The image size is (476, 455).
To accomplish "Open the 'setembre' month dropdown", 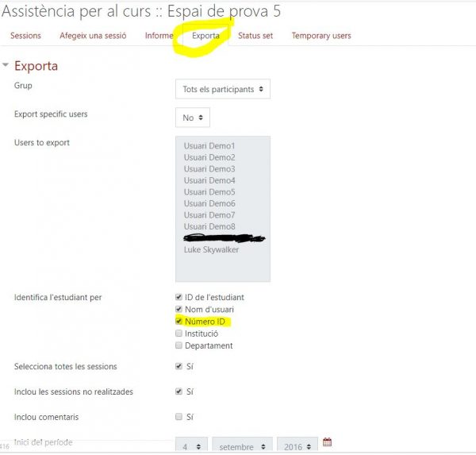I will (x=242, y=446).
